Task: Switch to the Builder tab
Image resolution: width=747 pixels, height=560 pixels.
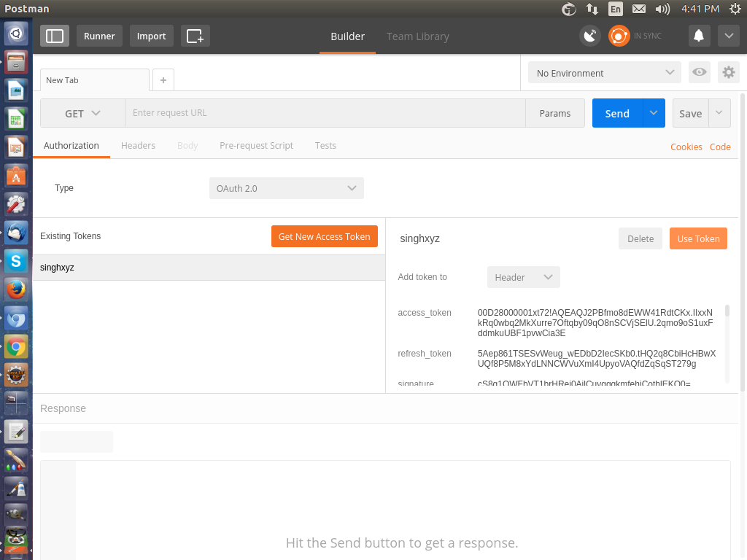Action: [347, 36]
